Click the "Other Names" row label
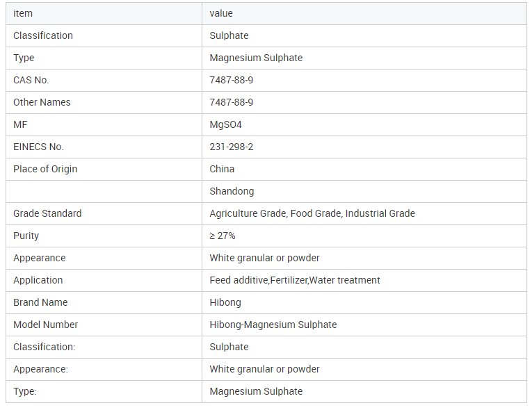The width and height of the screenshot is (532, 410). point(42,102)
